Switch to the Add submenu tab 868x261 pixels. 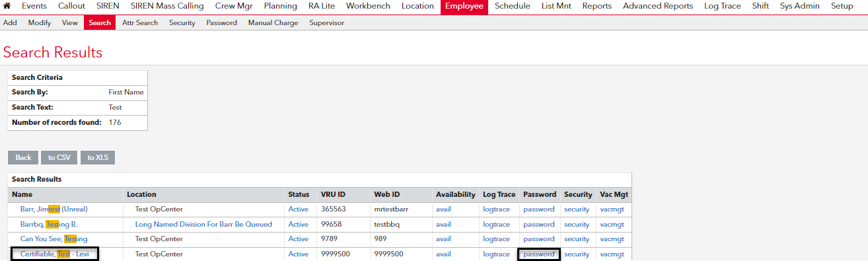10,22
